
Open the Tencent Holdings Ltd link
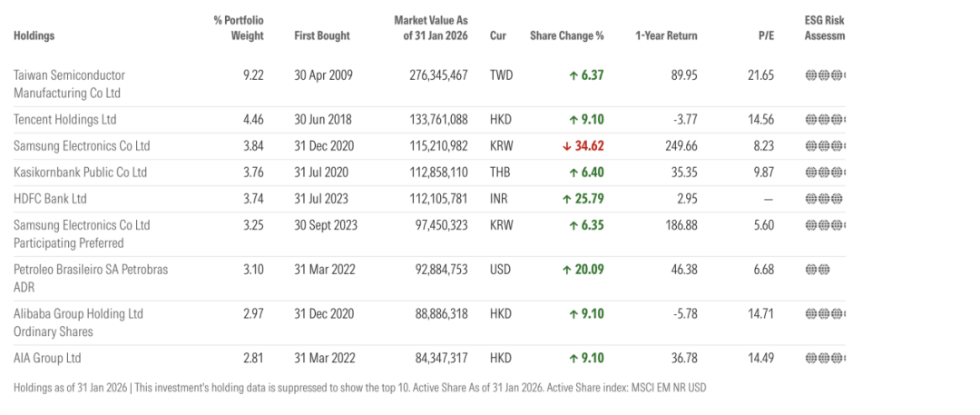65,120
